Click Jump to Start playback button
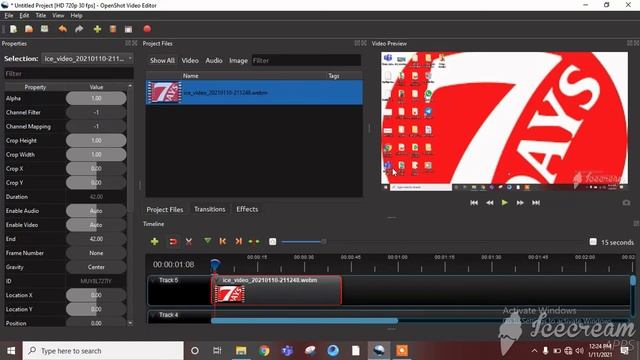This screenshot has height=360, width=640. click(x=474, y=202)
